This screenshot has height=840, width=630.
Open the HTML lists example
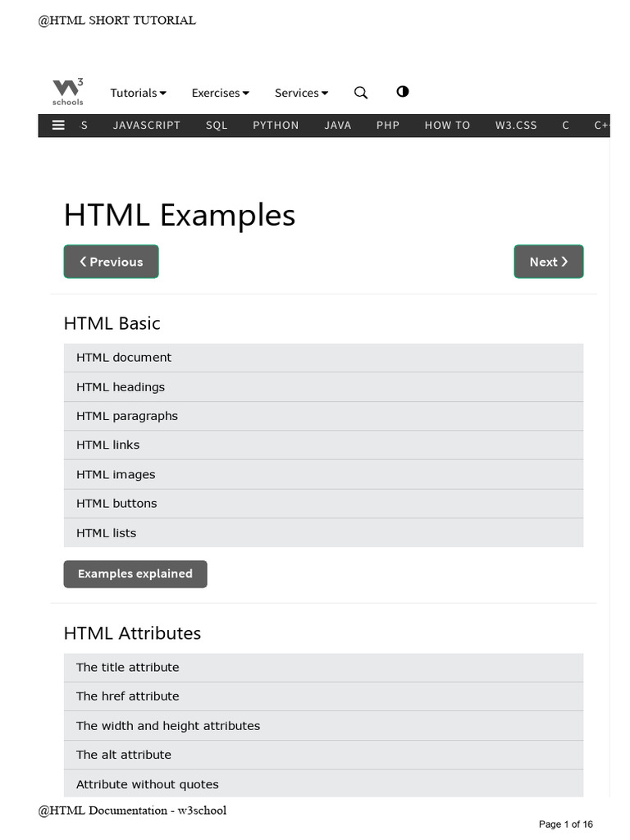pyautogui.click(x=107, y=533)
